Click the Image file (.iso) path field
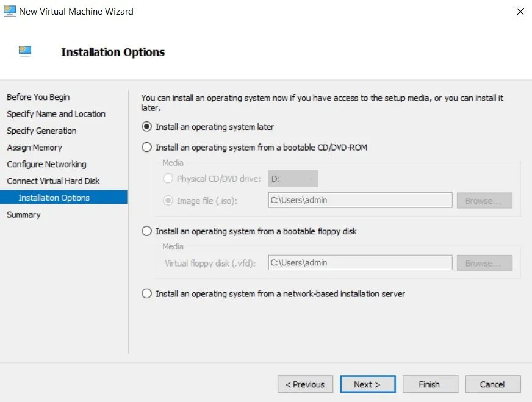 point(359,200)
